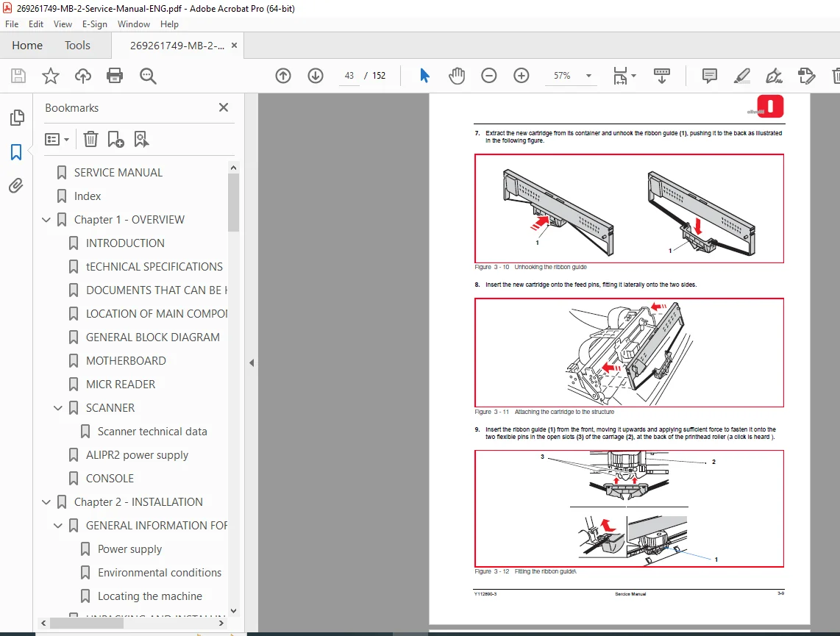840x636 pixels.
Task: Open the Fill and Sign tool
Action: [x=774, y=76]
